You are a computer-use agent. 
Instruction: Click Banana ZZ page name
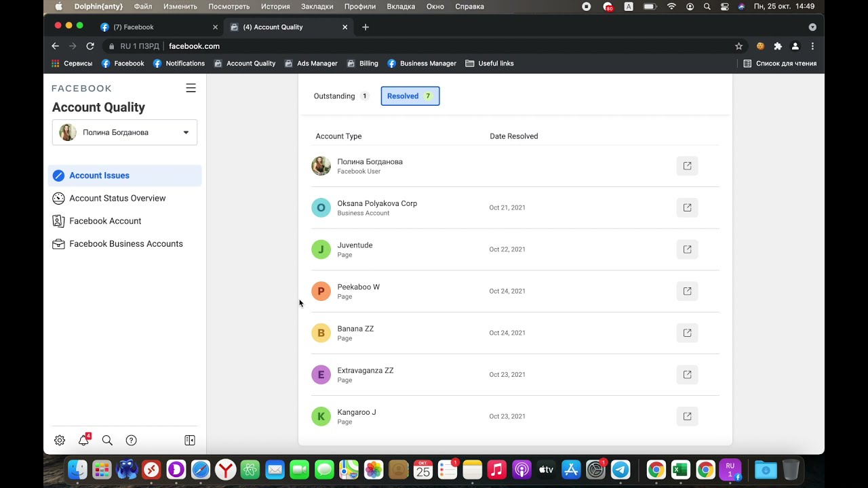(x=355, y=329)
